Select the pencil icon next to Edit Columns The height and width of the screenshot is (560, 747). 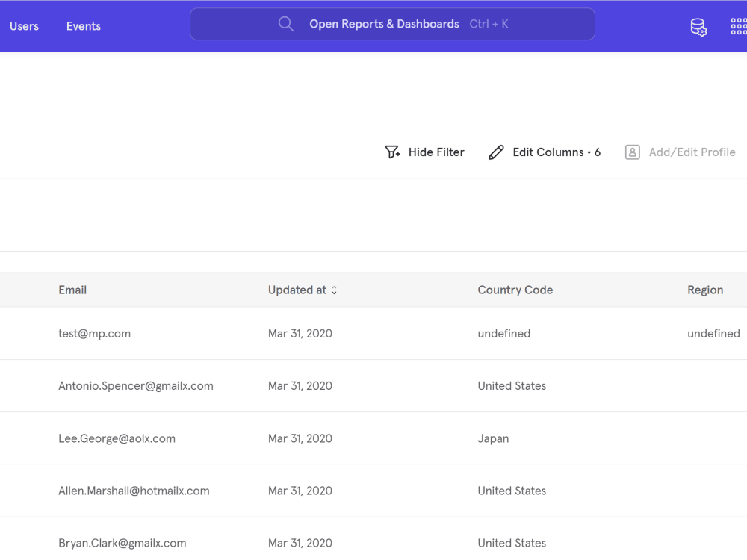(x=496, y=152)
